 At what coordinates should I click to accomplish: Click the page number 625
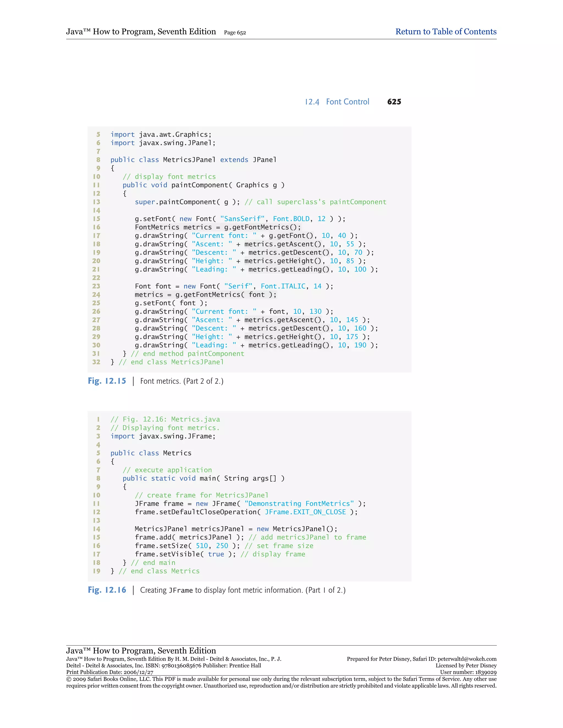[394, 102]
